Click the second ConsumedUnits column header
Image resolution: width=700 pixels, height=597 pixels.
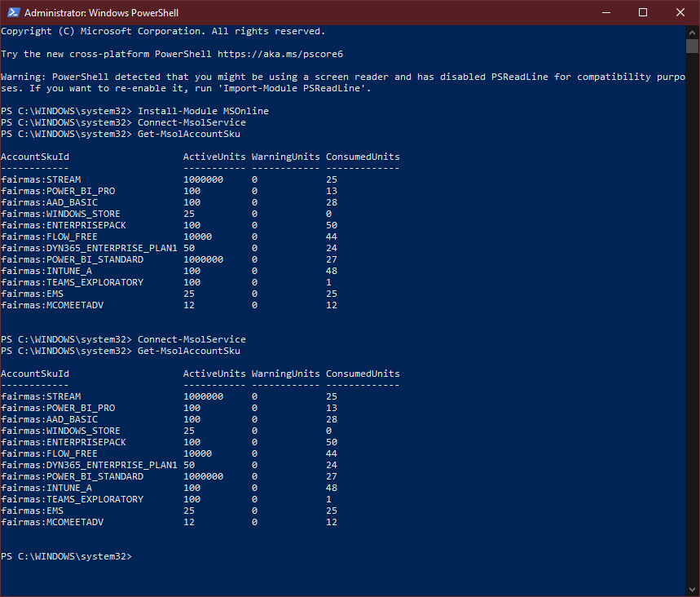[x=363, y=374]
